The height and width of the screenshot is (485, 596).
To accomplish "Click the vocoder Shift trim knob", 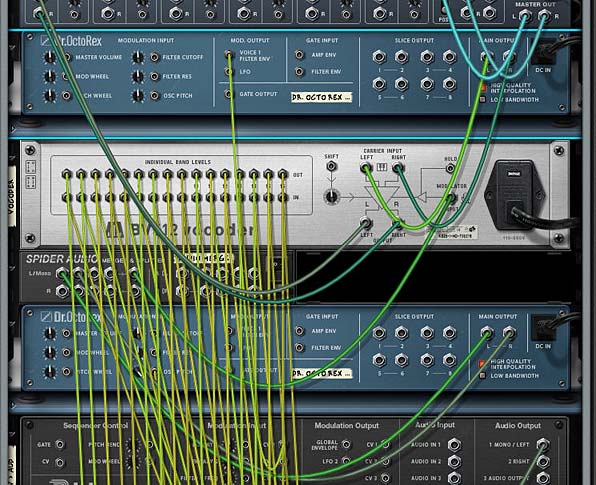I will coord(331,197).
